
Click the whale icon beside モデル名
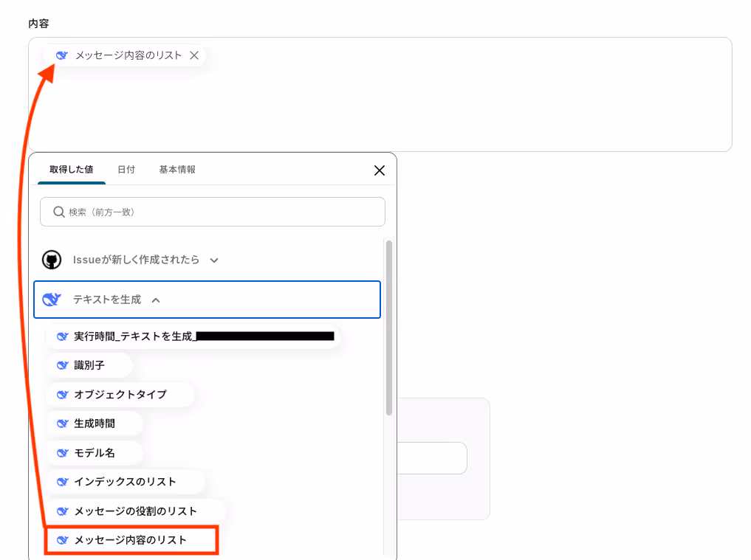pos(63,453)
